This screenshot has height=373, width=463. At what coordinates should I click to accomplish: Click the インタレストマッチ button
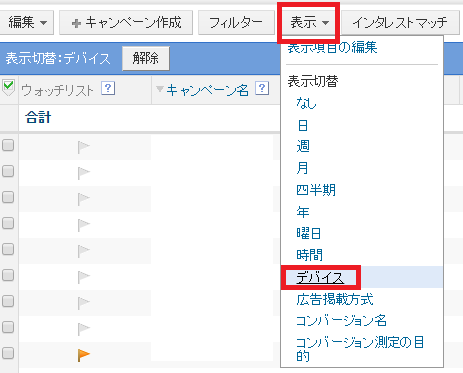[x=400, y=22]
